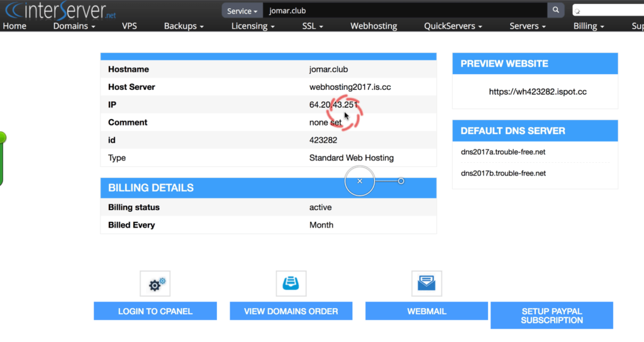Select dns2017a.trouble-free.net
The image size is (644, 342).
(x=503, y=152)
